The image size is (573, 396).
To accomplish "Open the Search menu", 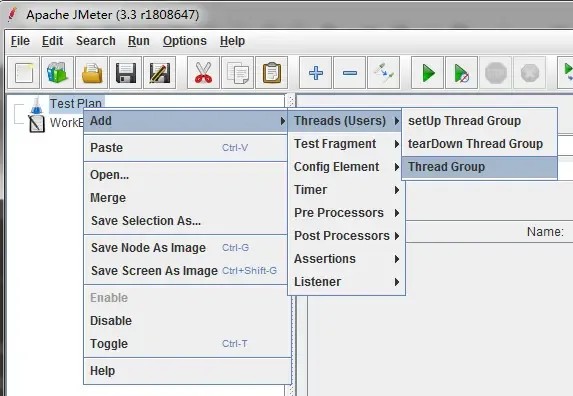I will click(x=96, y=41).
